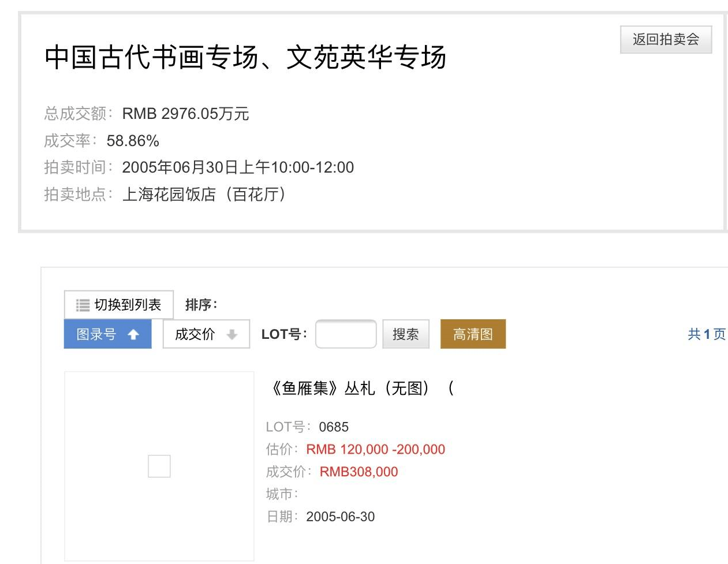This screenshot has width=728, height=564.
Task: Click the 搜索 button
Action: click(406, 334)
